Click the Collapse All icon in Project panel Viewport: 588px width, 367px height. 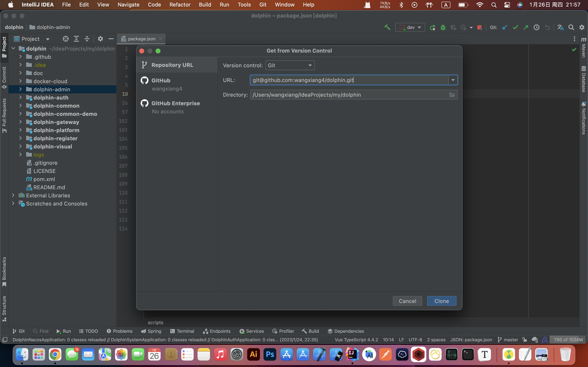(87, 39)
